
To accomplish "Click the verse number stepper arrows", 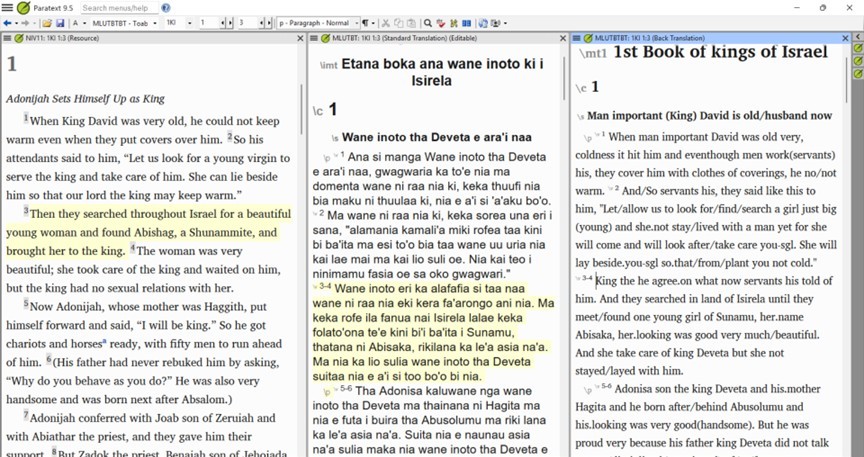I will tap(267, 23).
